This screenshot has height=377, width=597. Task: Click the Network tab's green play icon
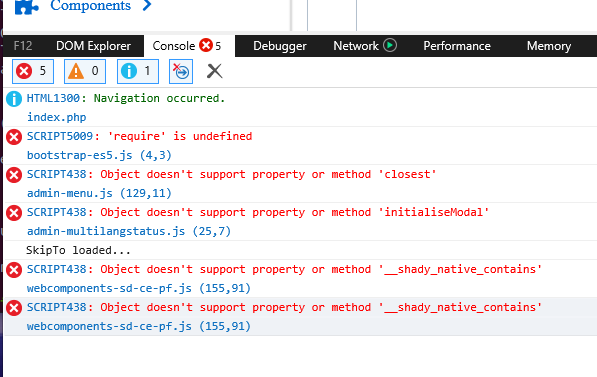(x=390, y=45)
